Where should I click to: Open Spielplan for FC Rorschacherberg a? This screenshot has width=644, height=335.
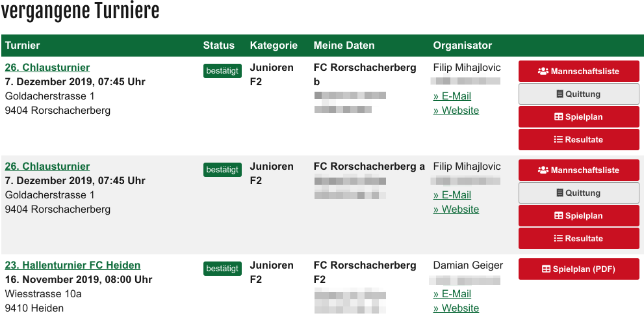[578, 216]
